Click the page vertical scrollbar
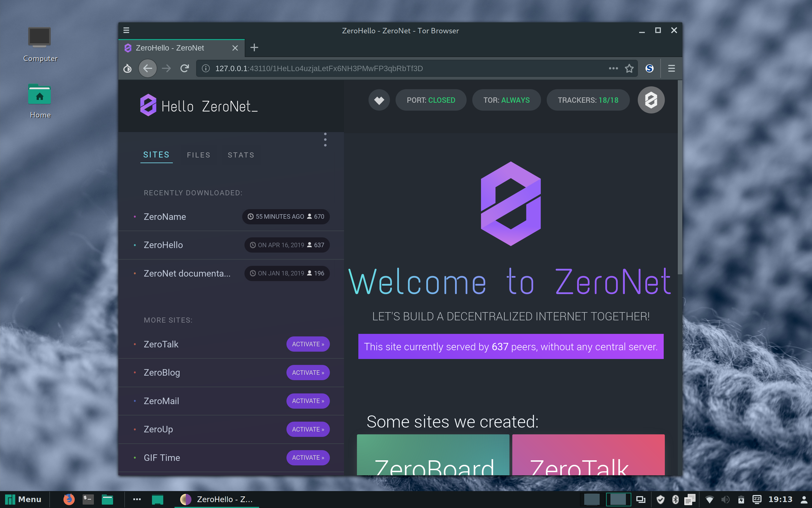812x508 pixels. [x=680, y=178]
